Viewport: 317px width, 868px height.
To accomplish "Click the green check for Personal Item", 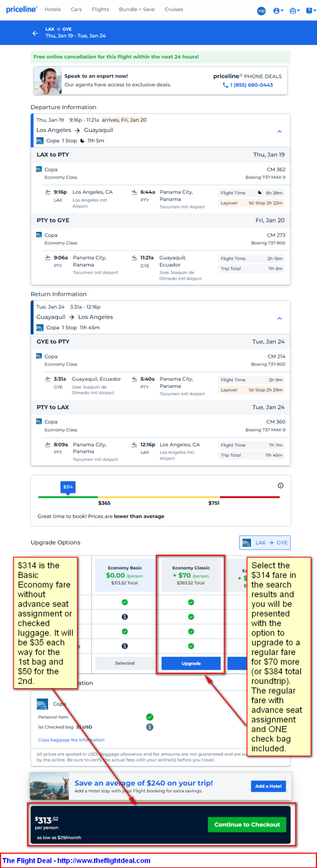I will point(150,717).
